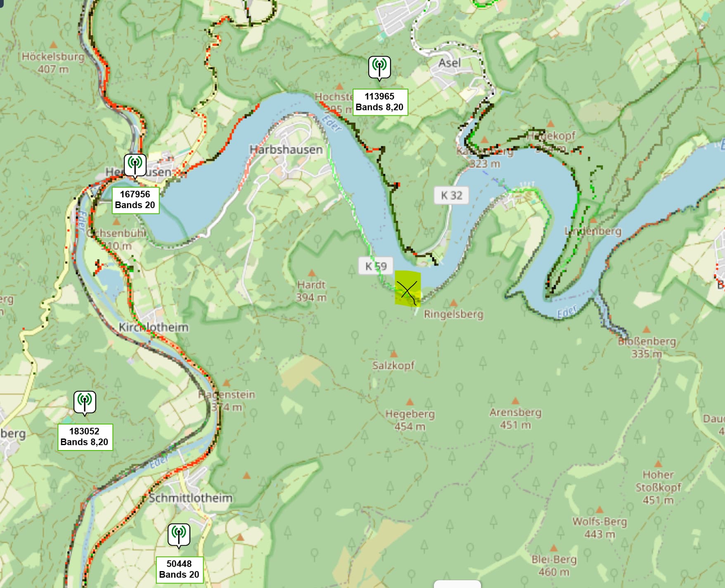Click the cell tower icon for 113965
The width and height of the screenshot is (725, 588).
[x=379, y=68]
